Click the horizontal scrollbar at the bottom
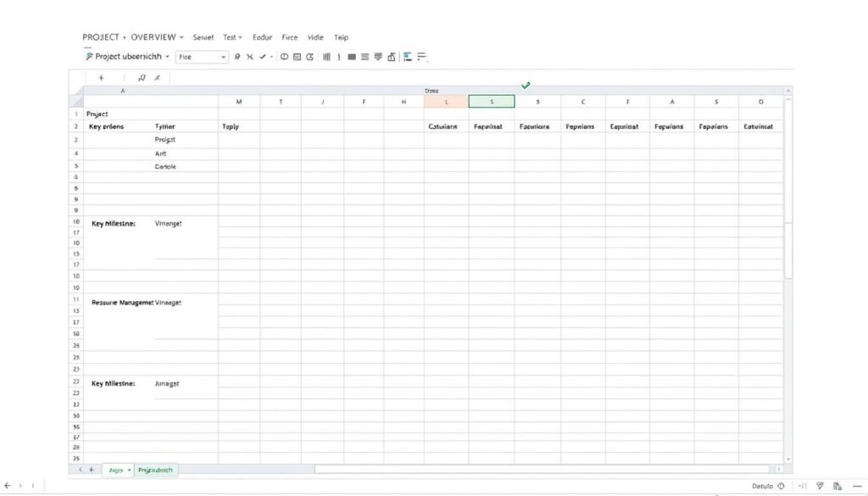The height and width of the screenshot is (496, 868). (x=542, y=470)
